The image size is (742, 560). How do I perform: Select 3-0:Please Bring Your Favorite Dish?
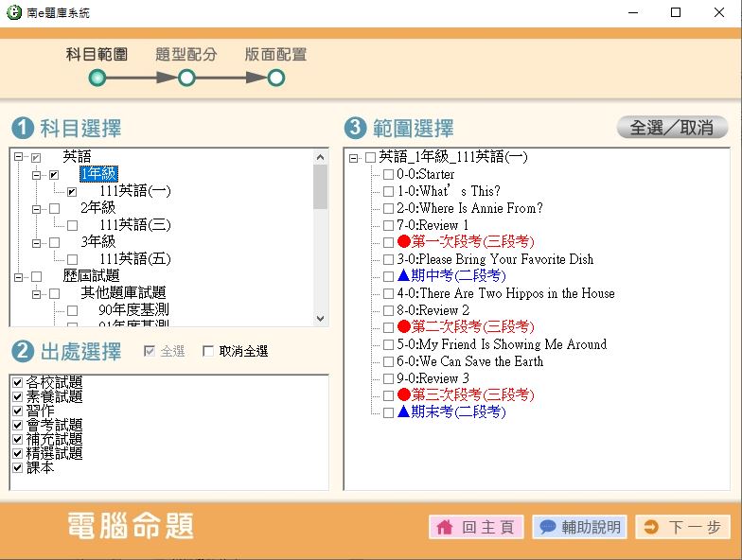pos(508,259)
